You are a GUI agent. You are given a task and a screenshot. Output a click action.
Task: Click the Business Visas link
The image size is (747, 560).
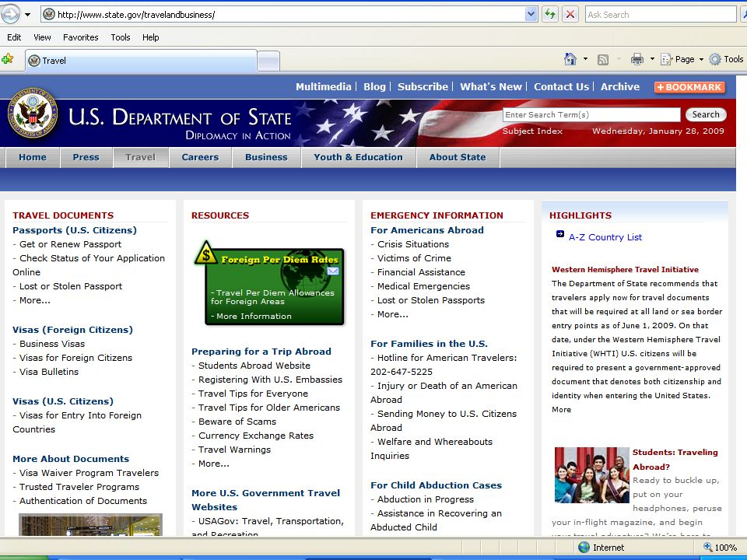[x=52, y=344]
